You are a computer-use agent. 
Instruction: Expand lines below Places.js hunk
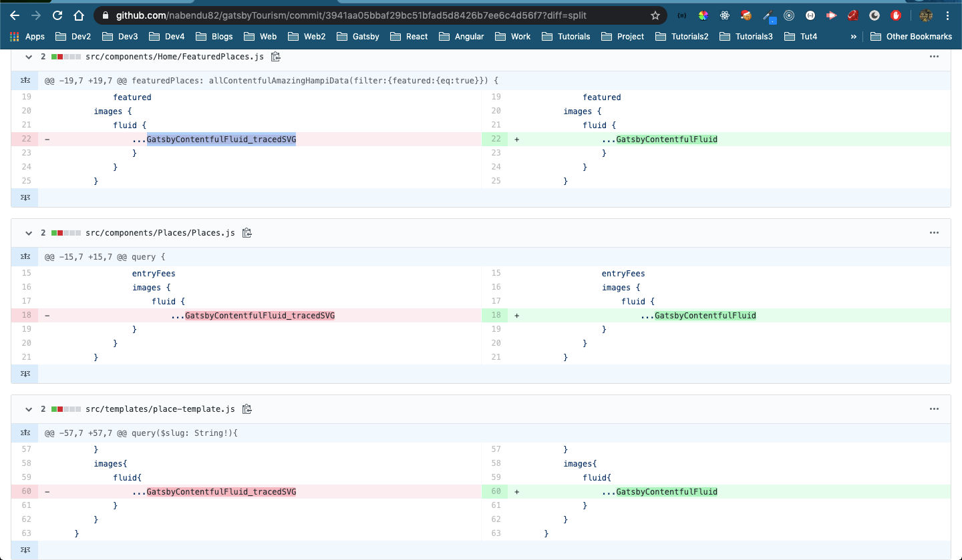point(25,374)
